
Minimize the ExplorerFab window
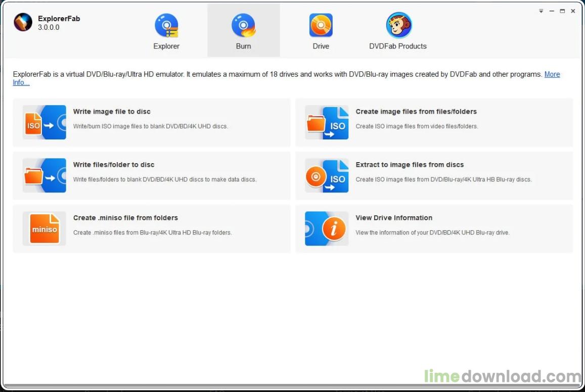[552, 11]
